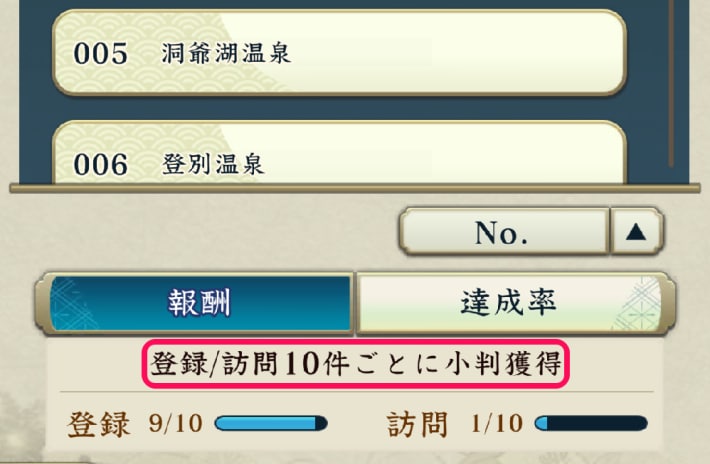Click the ascending sort triangle icon
710x464 pixels.
click(x=636, y=232)
